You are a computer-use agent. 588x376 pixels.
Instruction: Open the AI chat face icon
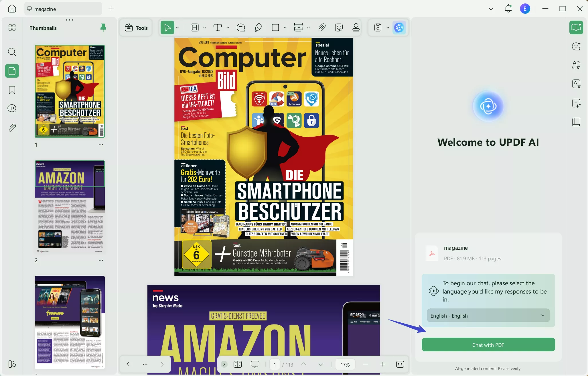click(x=576, y=46)
